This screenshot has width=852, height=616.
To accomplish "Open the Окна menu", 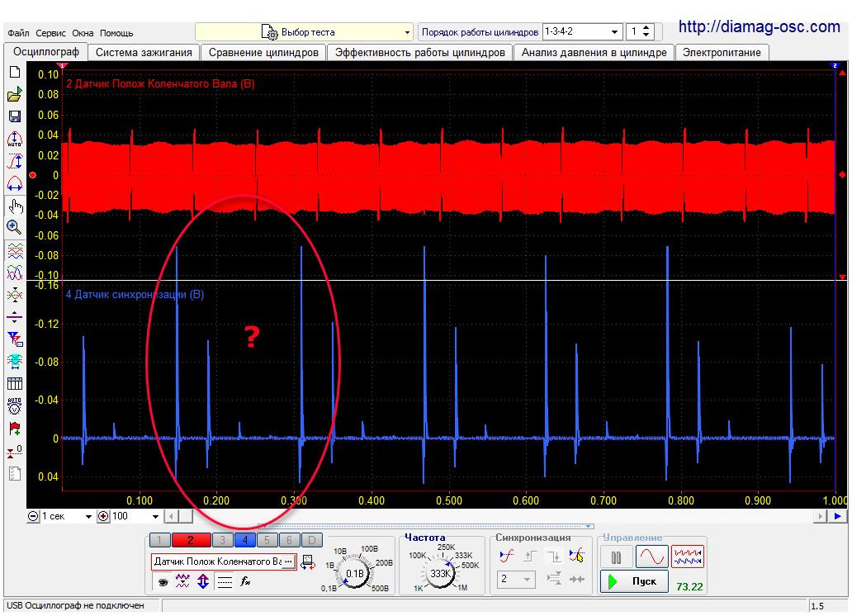I will click(x=83, y=33).
